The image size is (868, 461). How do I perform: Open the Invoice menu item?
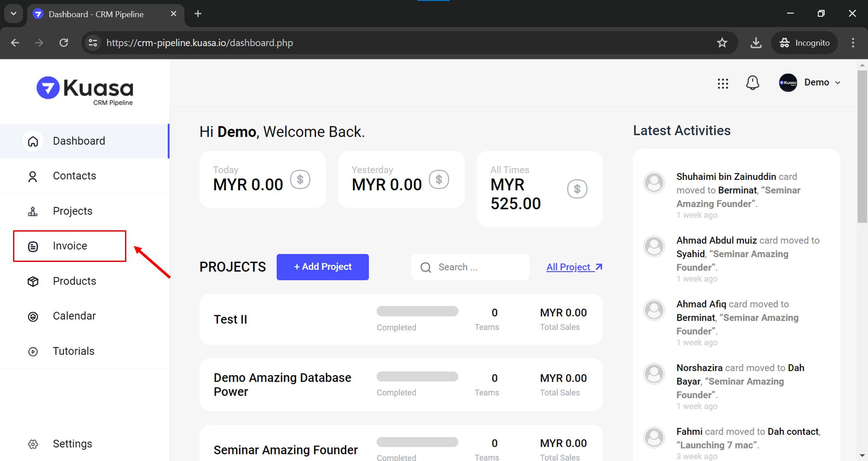click(70, 246)
